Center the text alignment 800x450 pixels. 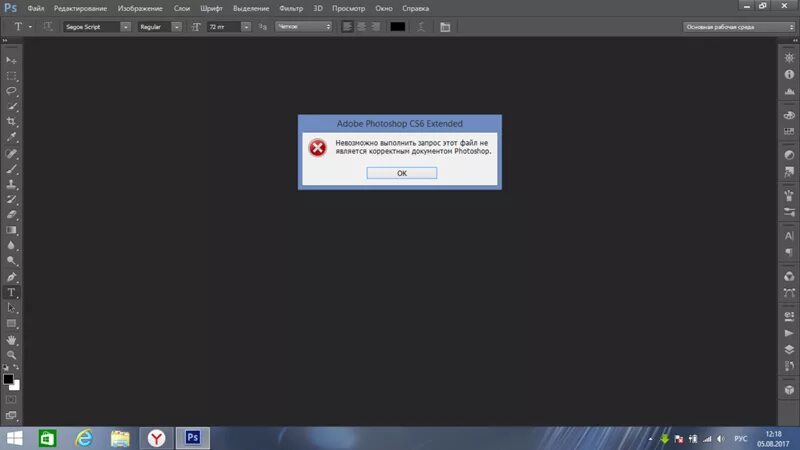pyautogui.click(x=361, y=27)
